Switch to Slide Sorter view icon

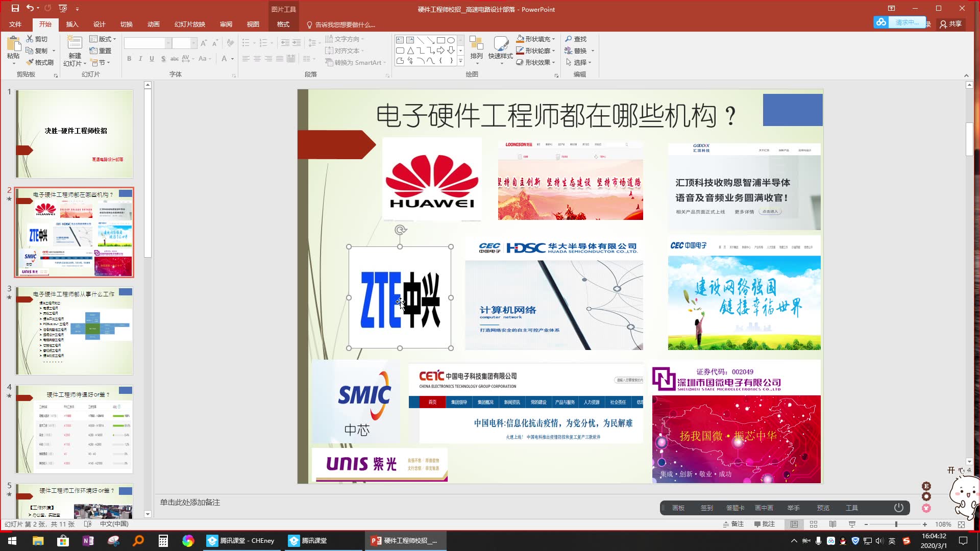pyautogui.click(x=814, y=524)
